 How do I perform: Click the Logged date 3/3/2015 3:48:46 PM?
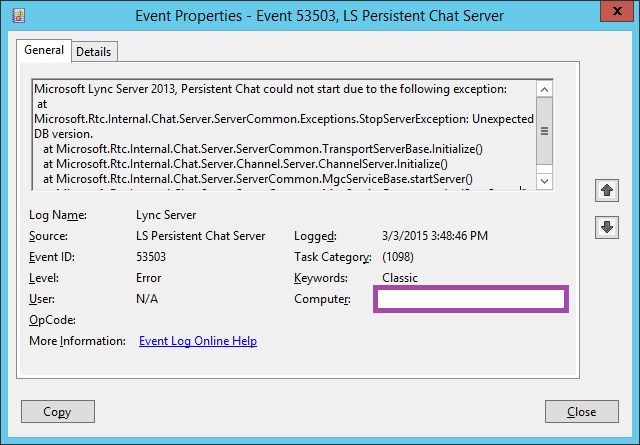[x=435, y=236]
